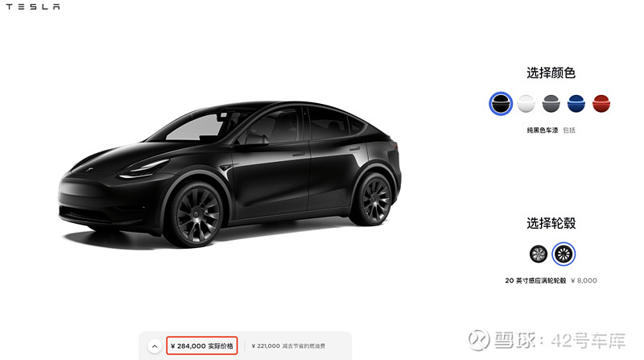Select the deep blue paint swatch
Image resolution: width=644 pixels, height=360 pixels.
pos(576,104)
